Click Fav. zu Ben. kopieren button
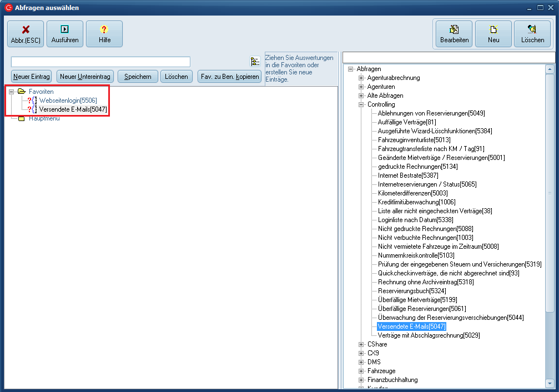The width and height of the screenshot is (559, 392). (x=229, y=77)
